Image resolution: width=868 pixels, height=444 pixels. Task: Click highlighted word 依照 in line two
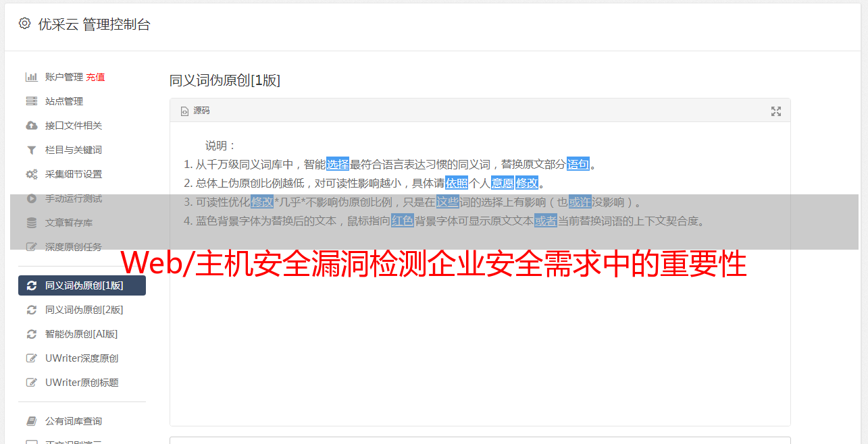pos(457,183)
